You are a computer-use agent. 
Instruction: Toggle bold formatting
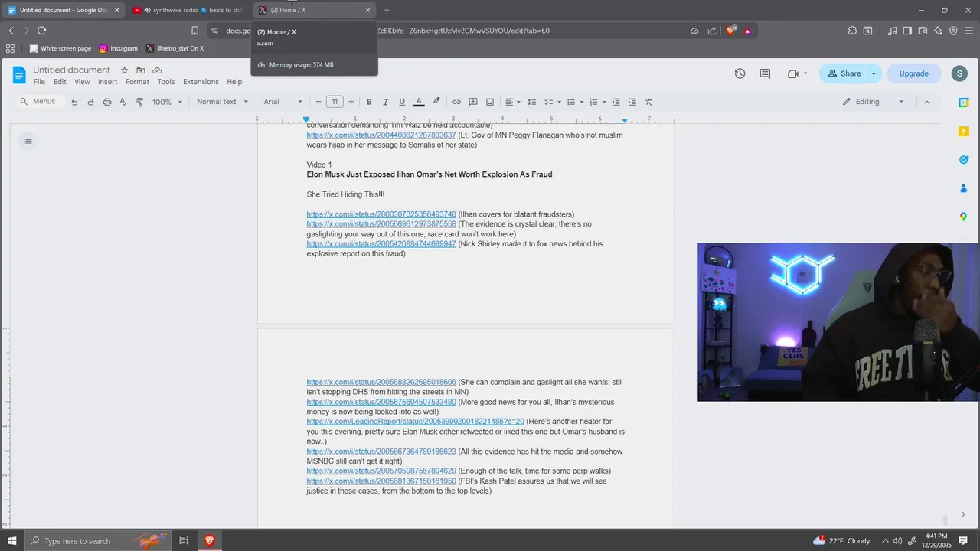[369, 102]
